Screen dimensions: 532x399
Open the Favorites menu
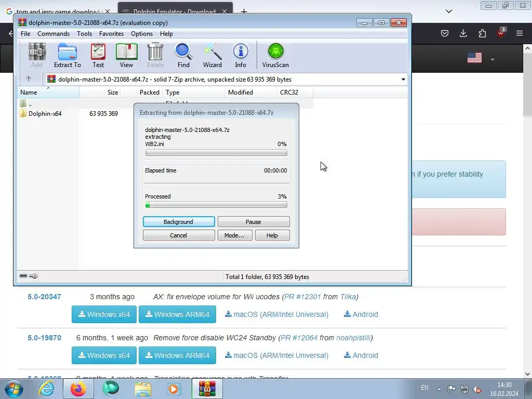pyautogui.click(x=111, y=34)
